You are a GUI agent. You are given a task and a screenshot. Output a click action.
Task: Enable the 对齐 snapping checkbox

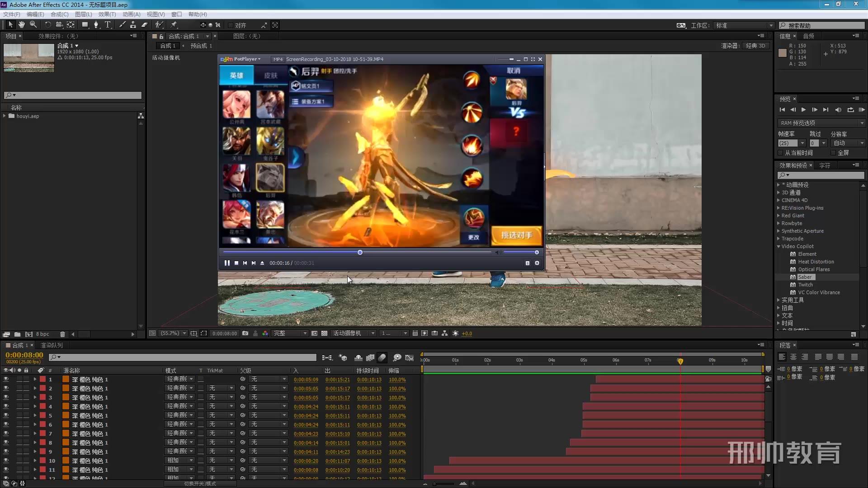[x=231, y=25]
